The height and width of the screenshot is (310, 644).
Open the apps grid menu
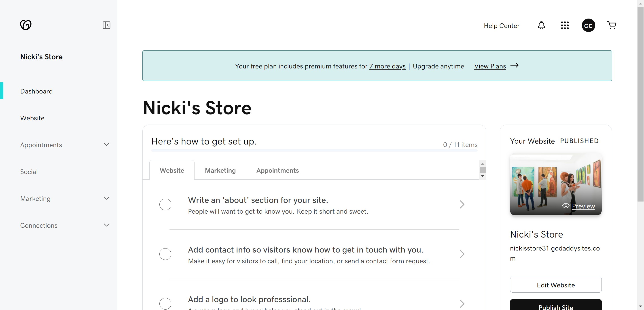tap(565, 25)
